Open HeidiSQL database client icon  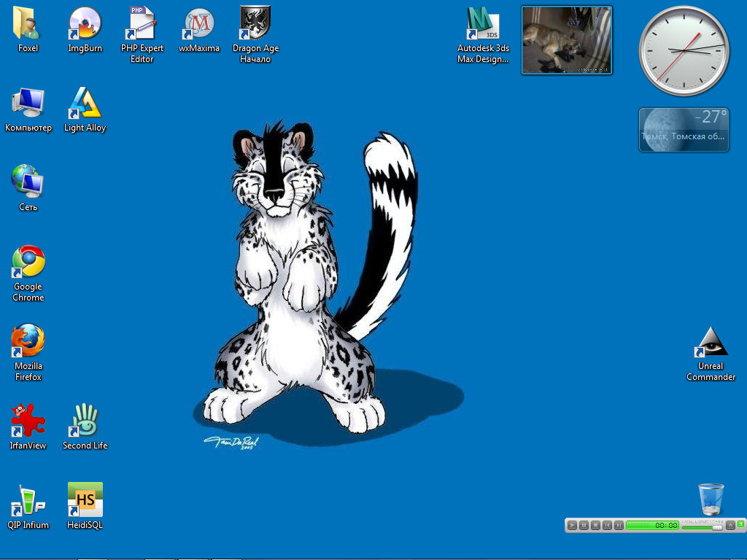[85, 500]
